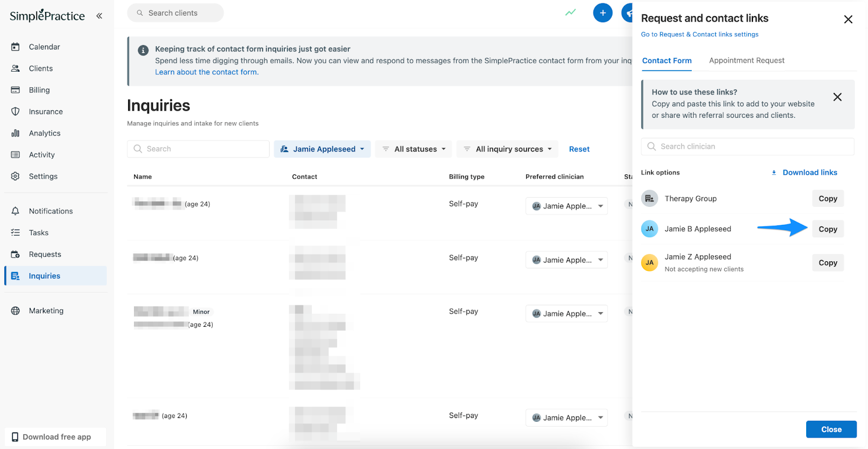Open Go to Request & Contact links settings

700,34
